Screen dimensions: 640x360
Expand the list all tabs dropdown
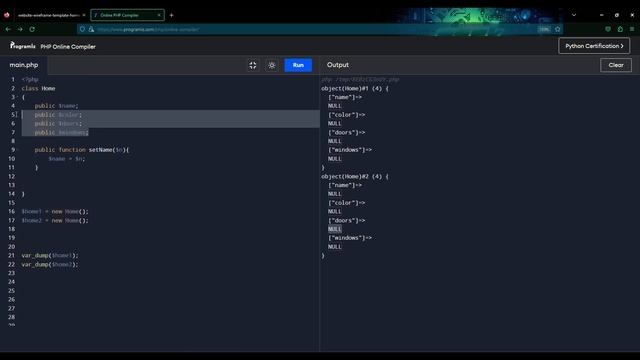(574, 15)
